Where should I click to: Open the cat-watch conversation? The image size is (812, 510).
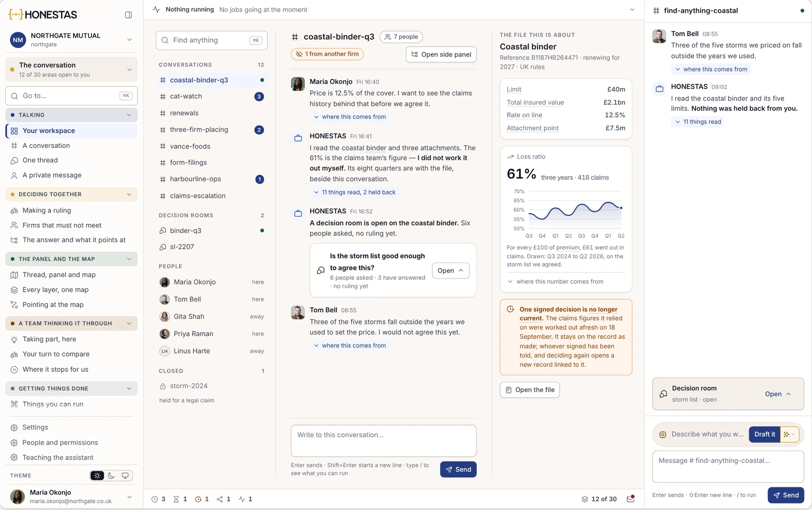point(212,97)
